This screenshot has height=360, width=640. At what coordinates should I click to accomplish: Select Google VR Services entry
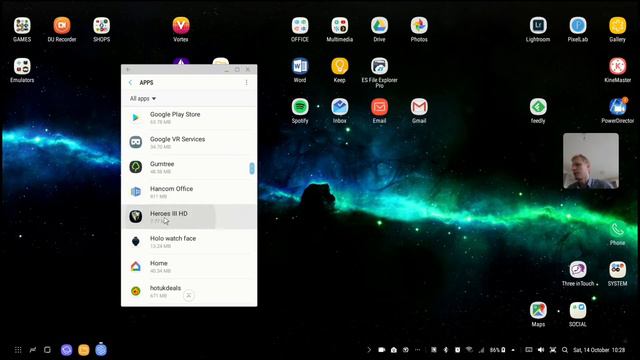189,142
